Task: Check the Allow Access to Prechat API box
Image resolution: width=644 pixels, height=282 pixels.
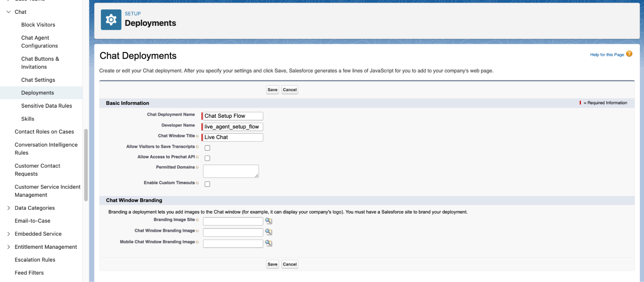Action: pyautogui.click(x=207, y=158)
